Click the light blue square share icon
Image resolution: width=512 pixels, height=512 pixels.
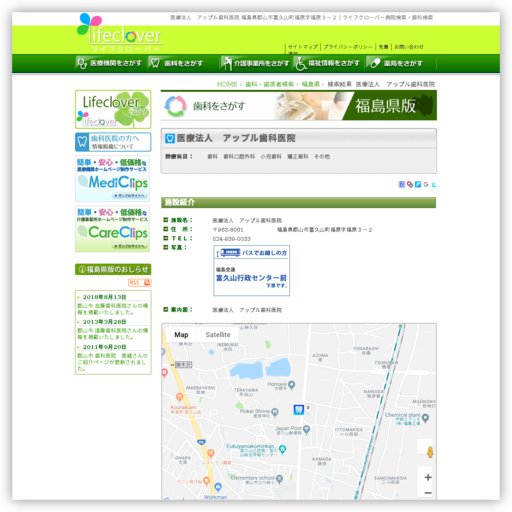pyautogui.click(x=418, y=184)
